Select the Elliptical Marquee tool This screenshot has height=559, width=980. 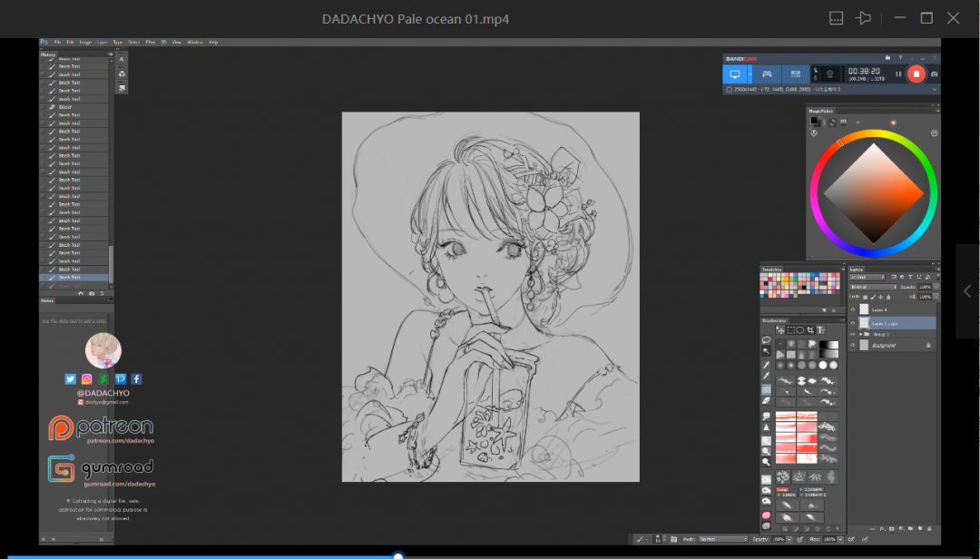[x=800, y=330]
